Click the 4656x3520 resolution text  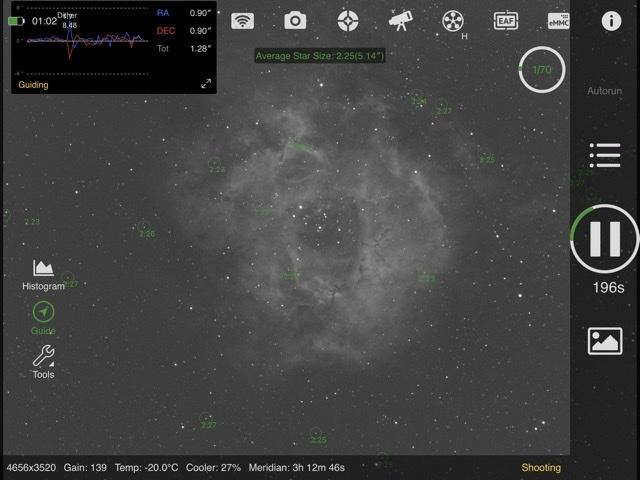tap(31, 467)
